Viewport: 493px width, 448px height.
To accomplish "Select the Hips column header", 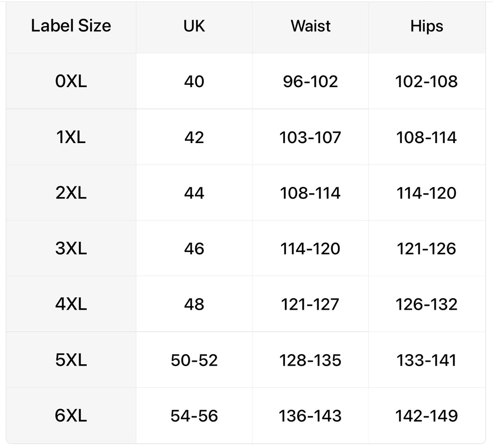I will click(x=427, y=26).
